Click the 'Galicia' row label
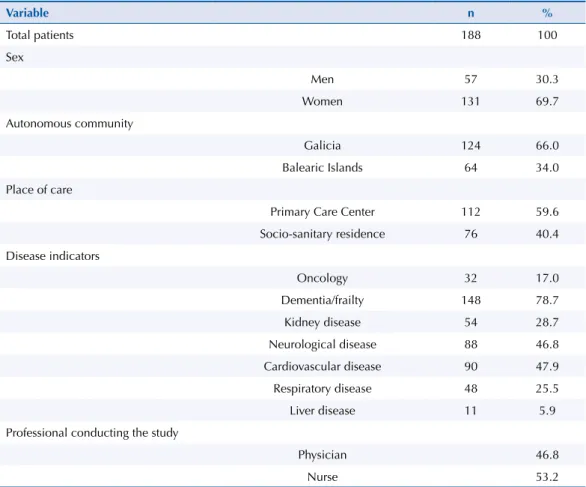586x487 pixels. tap(322, 145)
